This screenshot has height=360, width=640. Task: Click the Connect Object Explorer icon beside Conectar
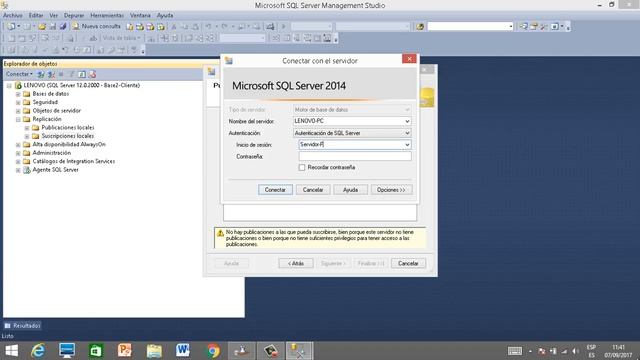tap(41, 74)
